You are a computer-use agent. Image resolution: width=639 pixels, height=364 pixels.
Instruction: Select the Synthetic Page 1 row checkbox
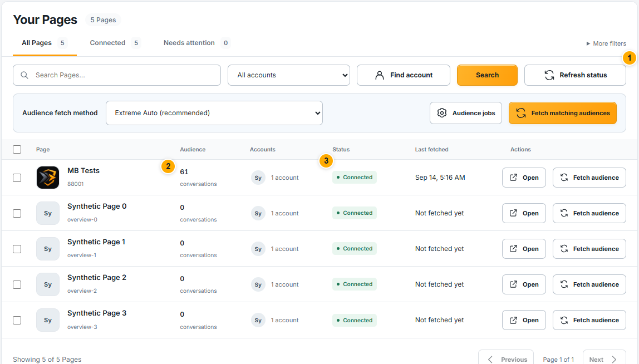(17, 249)
